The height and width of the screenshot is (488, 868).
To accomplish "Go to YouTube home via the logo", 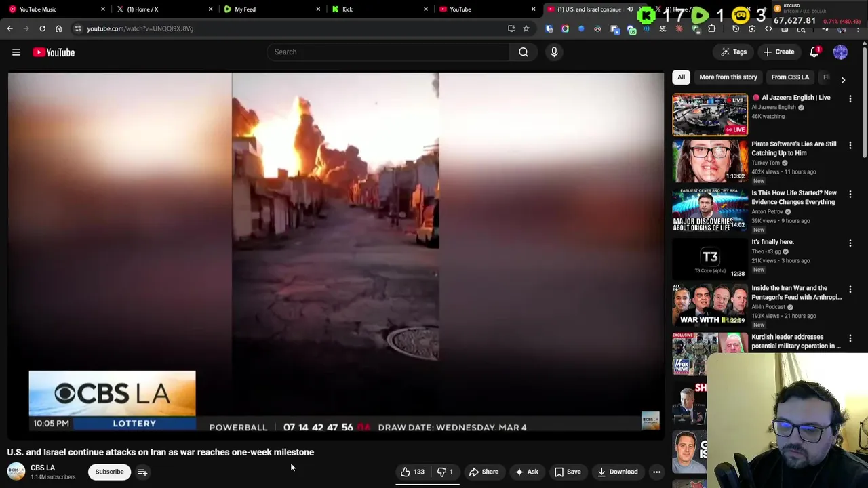I will (x=54, y=52).
